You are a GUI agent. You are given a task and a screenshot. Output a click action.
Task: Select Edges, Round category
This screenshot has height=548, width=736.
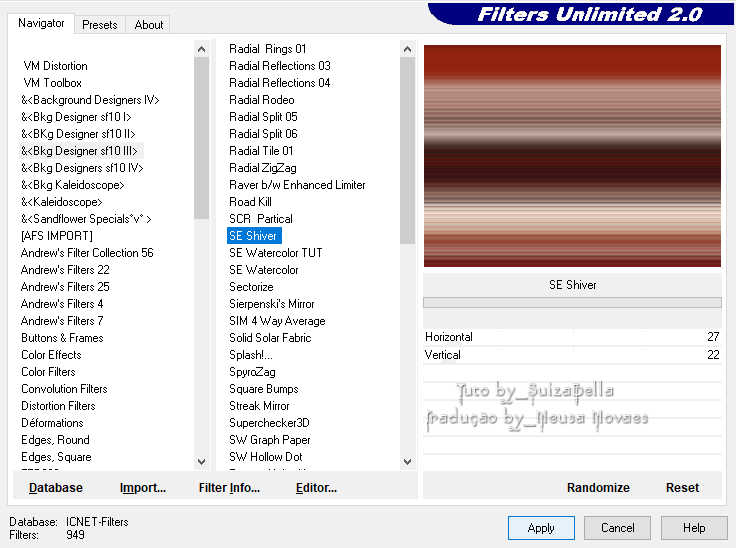click(x=55, y=440)
